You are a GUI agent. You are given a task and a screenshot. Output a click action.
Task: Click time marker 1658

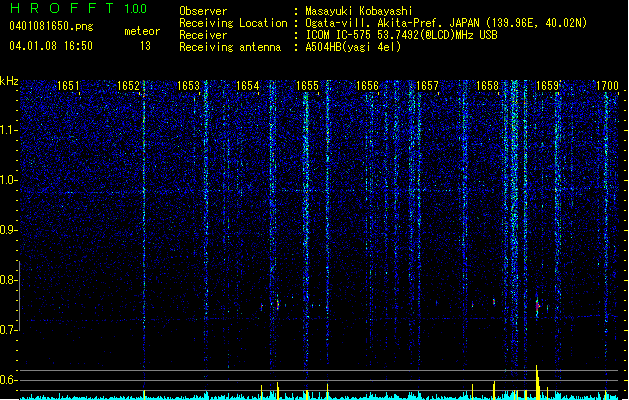click(x=487, y=85)
